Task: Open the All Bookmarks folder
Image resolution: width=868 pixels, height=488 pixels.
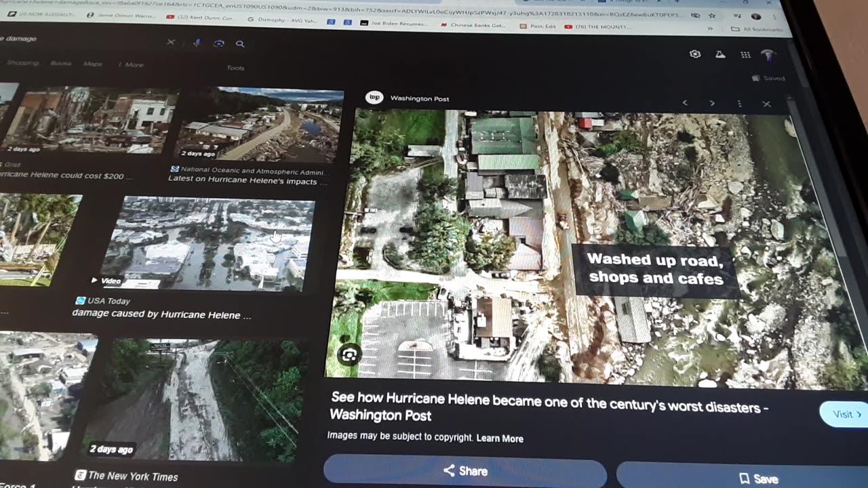Action: pos(756,29)
